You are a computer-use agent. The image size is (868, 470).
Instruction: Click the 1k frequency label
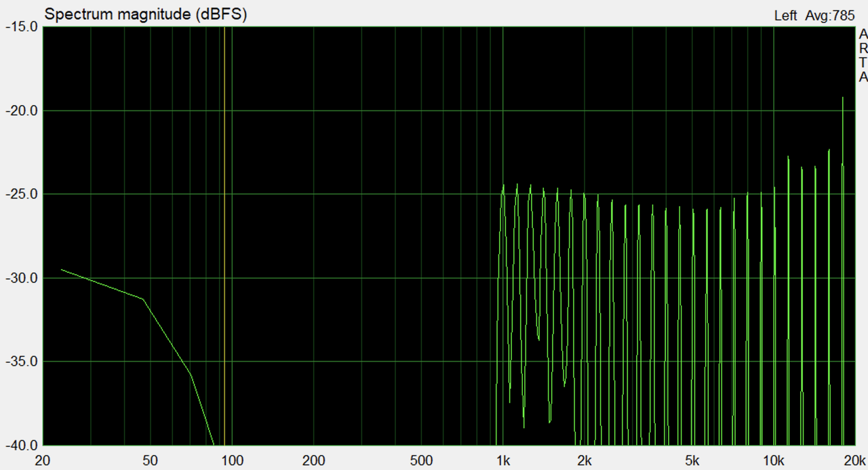click(502, 461)
